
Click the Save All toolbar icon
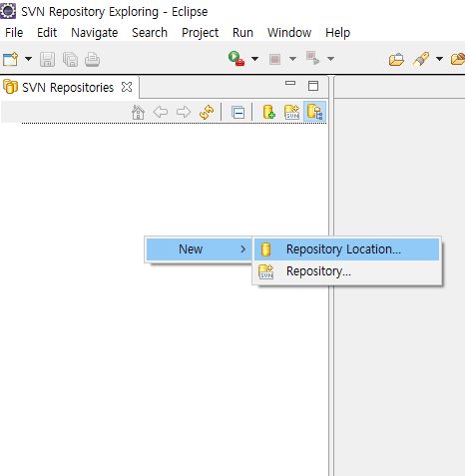(70, 60)
